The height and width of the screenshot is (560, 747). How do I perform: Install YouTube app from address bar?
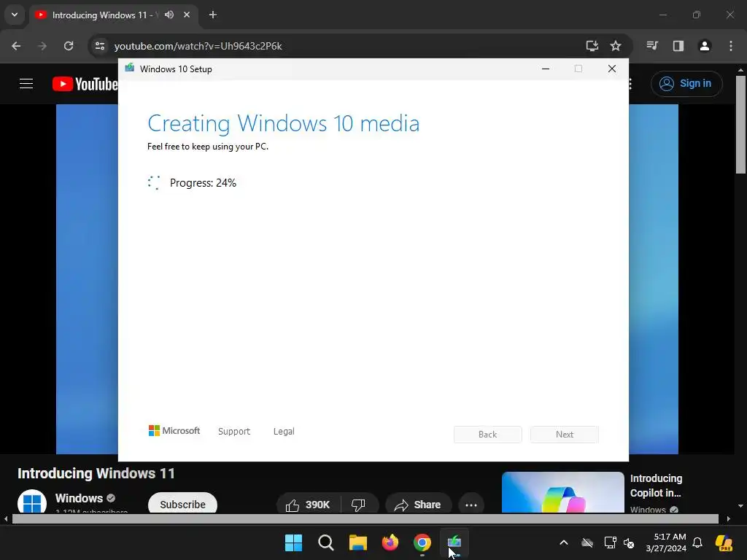pyautogui.click(x=592, y=46)
